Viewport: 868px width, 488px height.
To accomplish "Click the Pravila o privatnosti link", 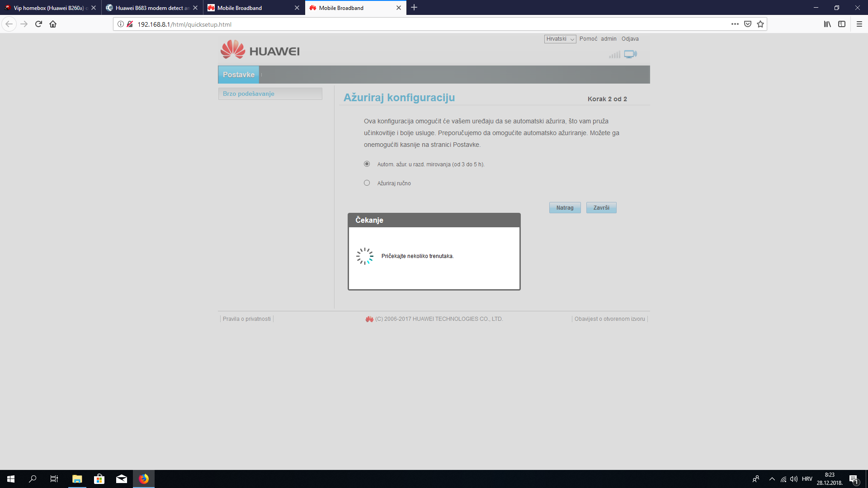I will click(246, 319).
